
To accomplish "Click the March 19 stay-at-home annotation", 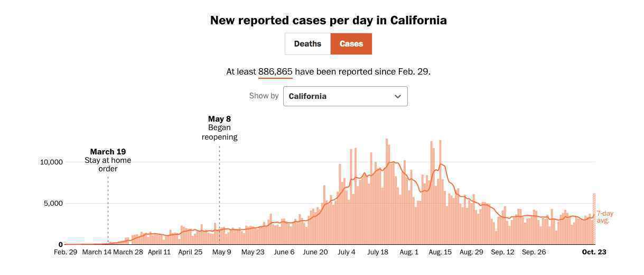I will (108, 160).
